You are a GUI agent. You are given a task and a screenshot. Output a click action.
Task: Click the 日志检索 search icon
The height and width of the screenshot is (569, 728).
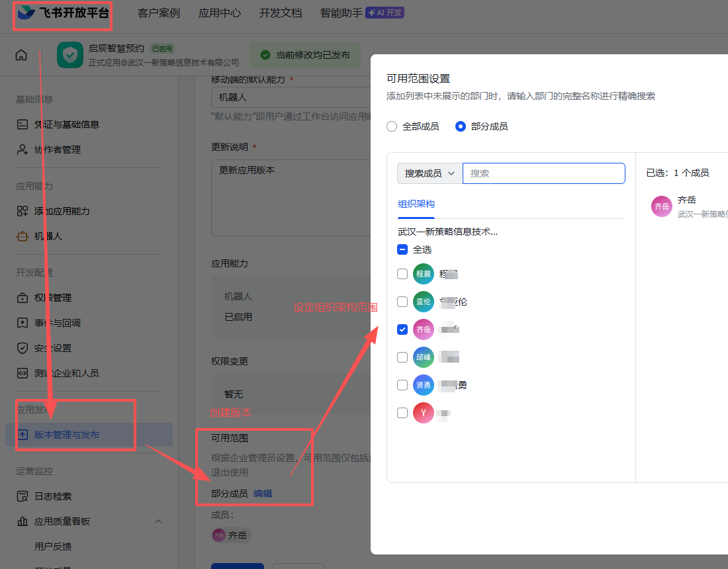pos(23,496)
